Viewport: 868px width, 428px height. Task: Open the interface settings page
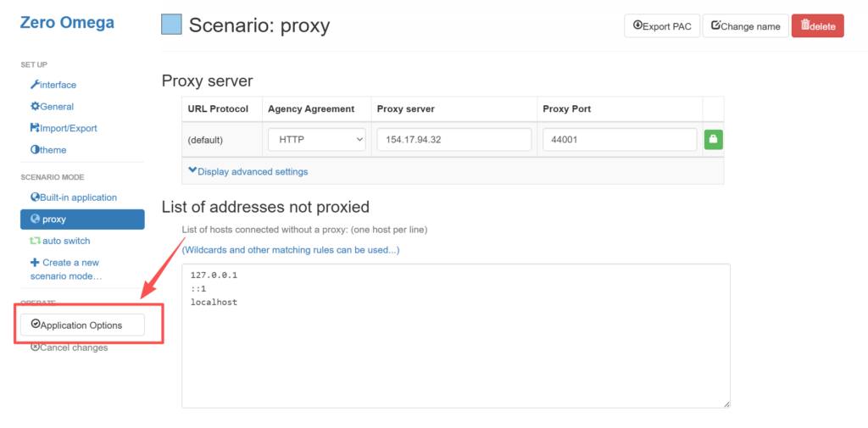pyautogui.click(x=53, y=85)
